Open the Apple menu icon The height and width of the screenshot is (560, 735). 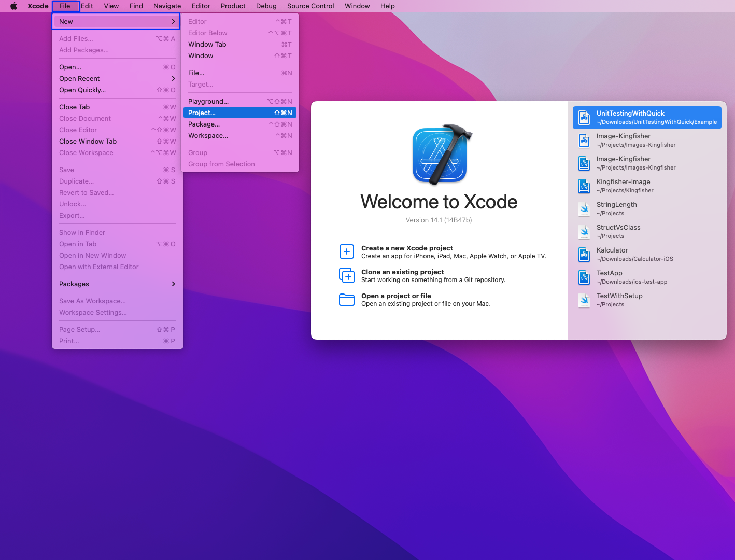click(14, 6)
